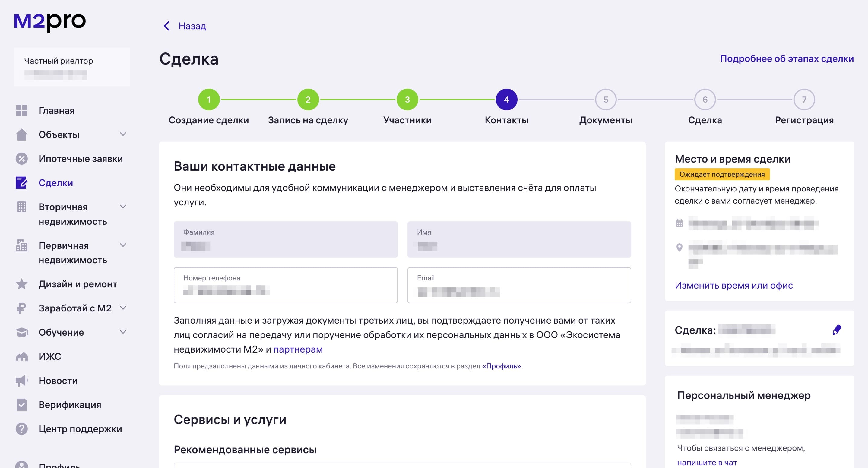Viewport: 868px width, 468px height.
Task: Click the Ваши контактные данные heading
Action: pos(255,166)
